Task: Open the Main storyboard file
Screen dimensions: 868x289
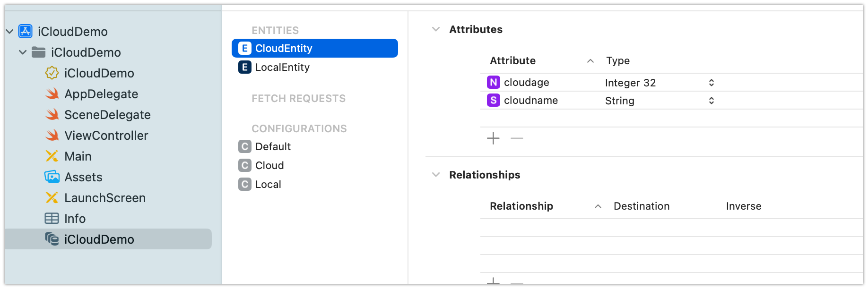Action: pos(78,156)
